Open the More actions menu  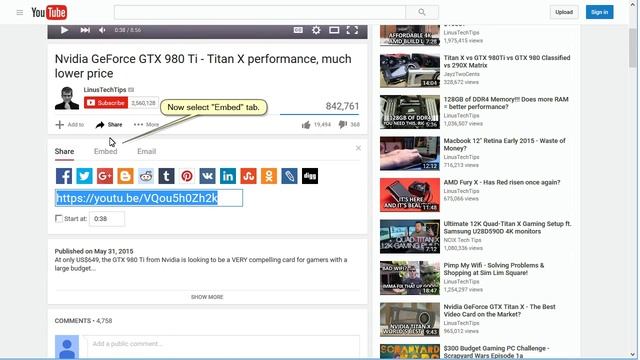pos(146,124)
